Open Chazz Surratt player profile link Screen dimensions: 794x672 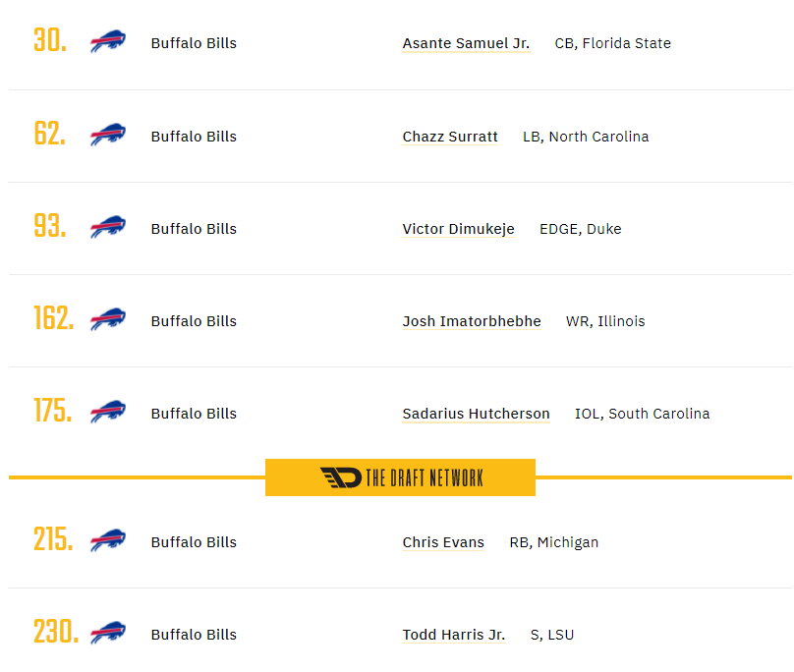[450, 137]
